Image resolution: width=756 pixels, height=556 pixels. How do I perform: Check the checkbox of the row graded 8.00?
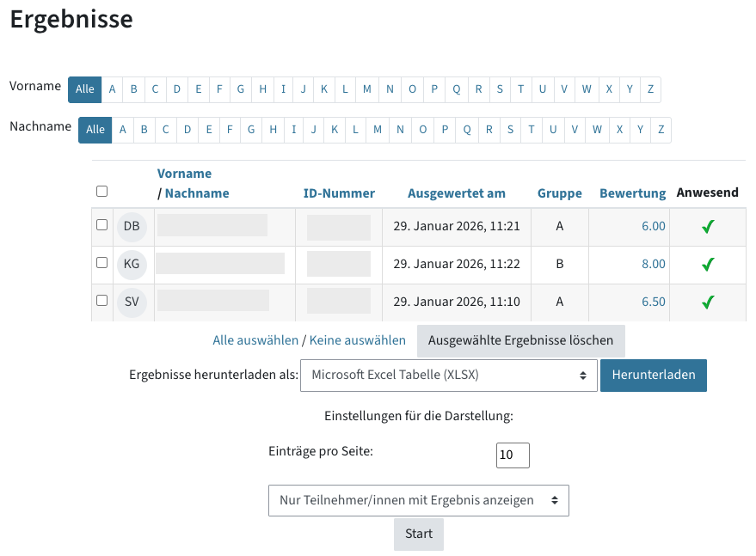pos(101,264)
